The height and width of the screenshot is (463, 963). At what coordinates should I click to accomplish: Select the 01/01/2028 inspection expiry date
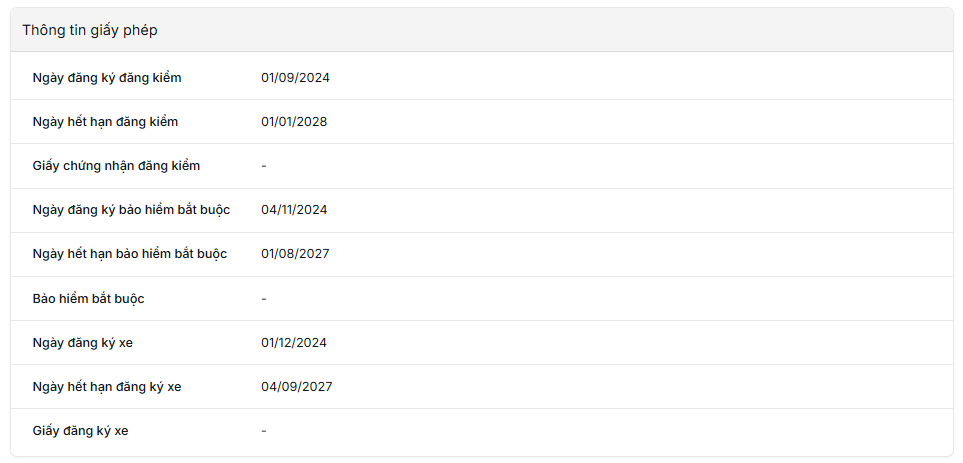tap(294, 122)
